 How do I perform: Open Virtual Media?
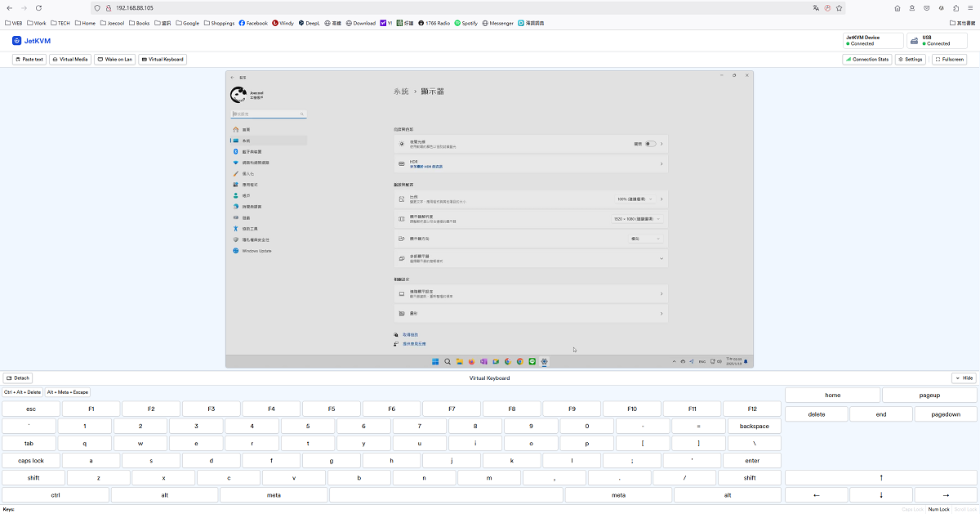click(70, 60)
